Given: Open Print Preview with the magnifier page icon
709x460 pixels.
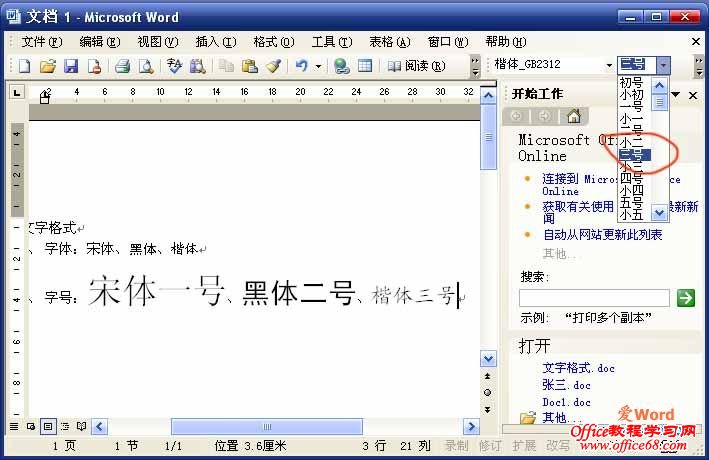Looking at the screenshot, I should (146, 66).
